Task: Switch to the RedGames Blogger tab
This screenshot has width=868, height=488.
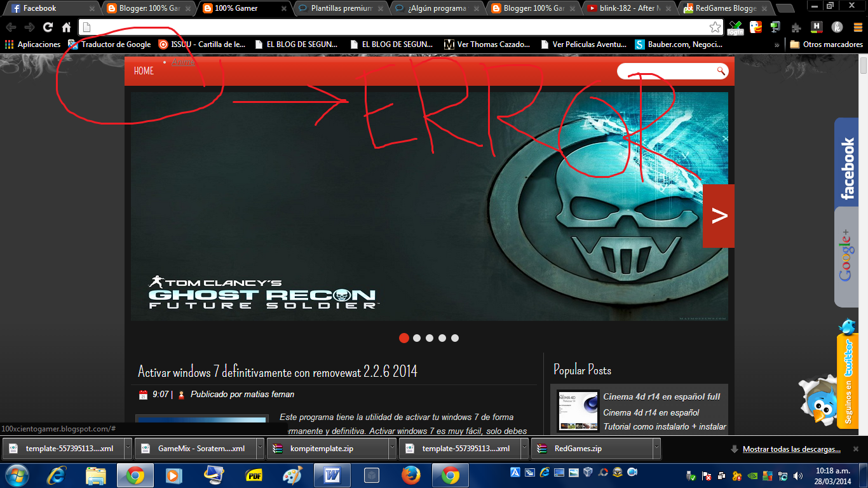Action: click(x=725, y=8)
